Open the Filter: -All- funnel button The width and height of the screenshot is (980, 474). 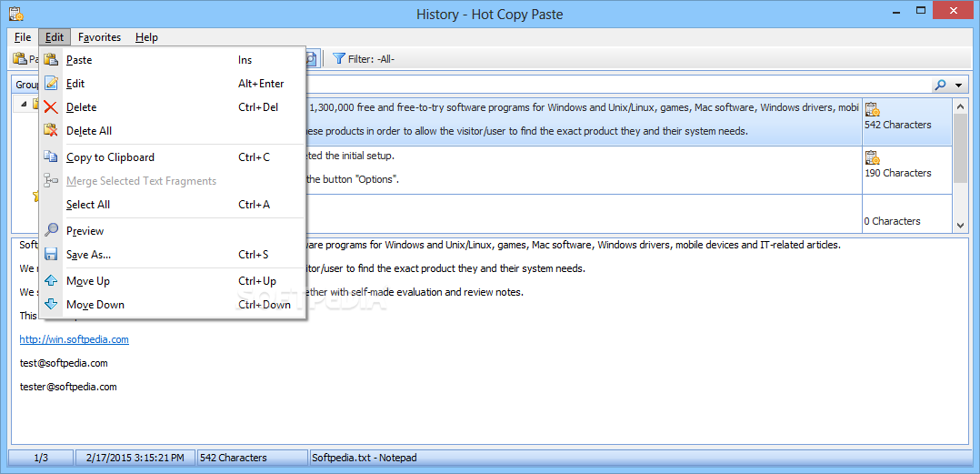[x=364, y=59]
